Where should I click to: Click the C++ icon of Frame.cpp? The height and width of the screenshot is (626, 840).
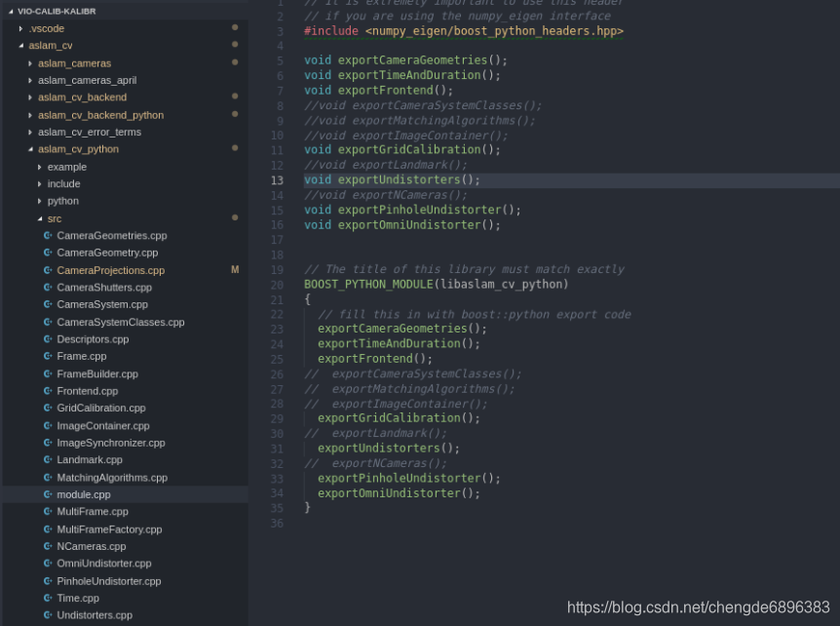pos(48,356)
